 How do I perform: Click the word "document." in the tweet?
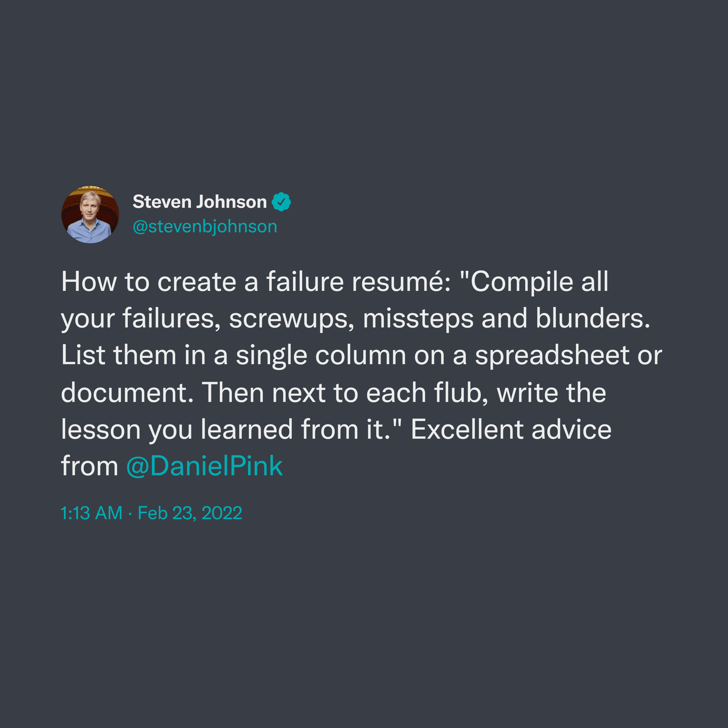pos(127,393)
